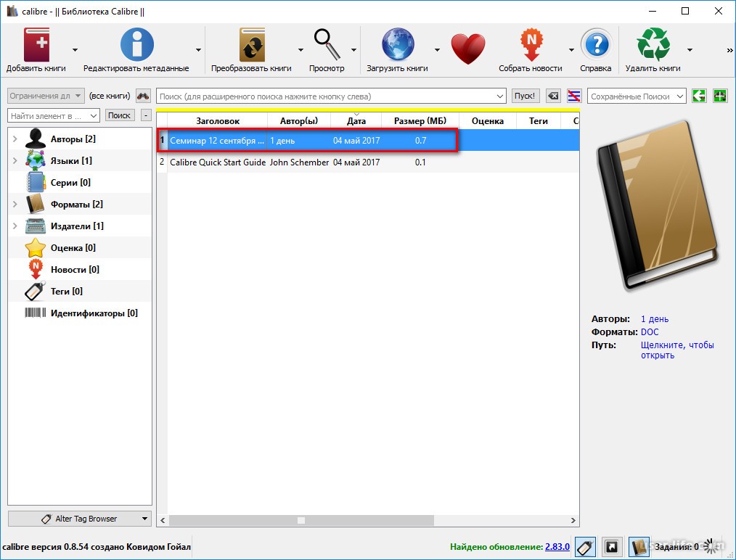Show hidden toolbar items via » chevron
The height and width of the screenshot is (560, 736).
(730, 50)
